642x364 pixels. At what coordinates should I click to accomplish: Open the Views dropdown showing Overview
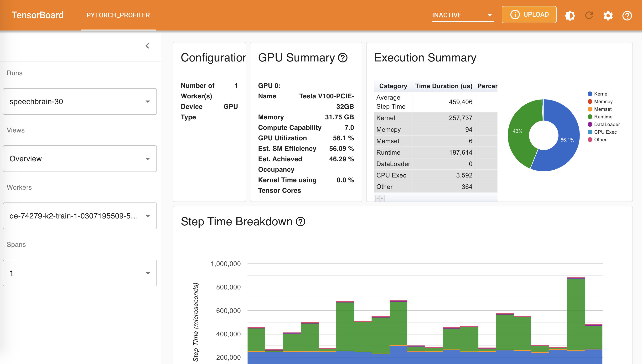tap(80, 159)
